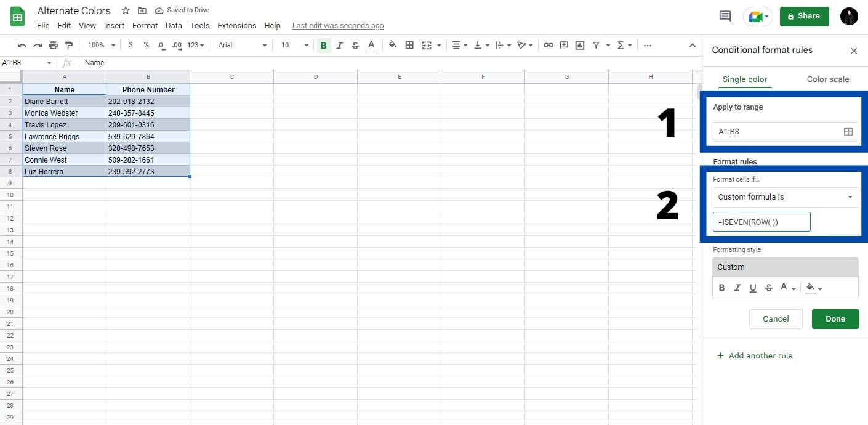The image size is (868, 425).
Task: Click the Google Sheets home logo
Action: [17, 16]
